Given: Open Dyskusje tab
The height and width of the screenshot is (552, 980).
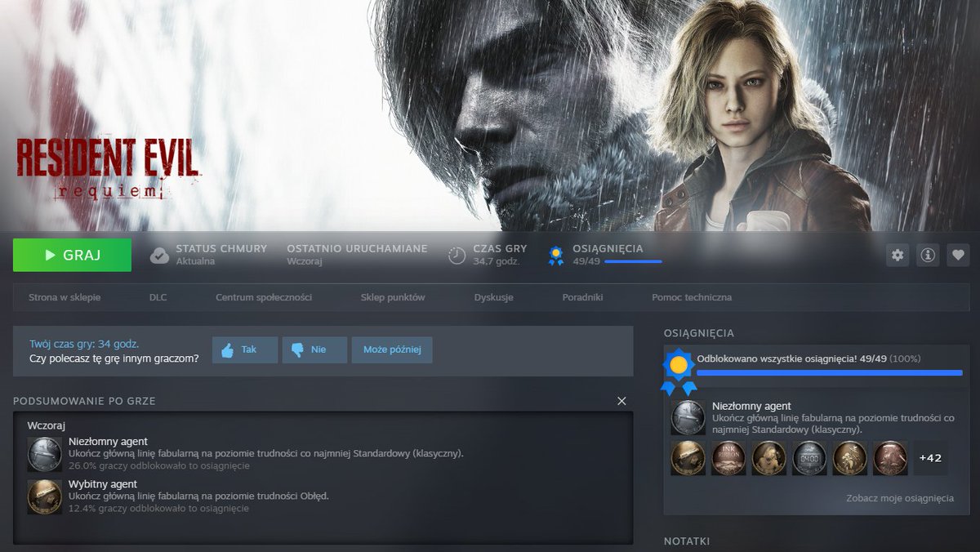Looking at the screenshot, I should 493,297.
